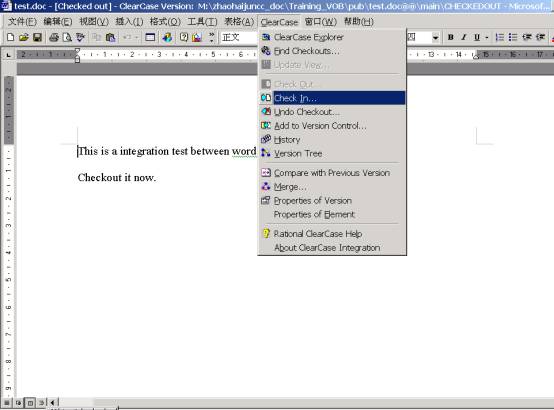Open the 插入(I) menu
Viewport: 554px width, 410px height.
[129, 22]
